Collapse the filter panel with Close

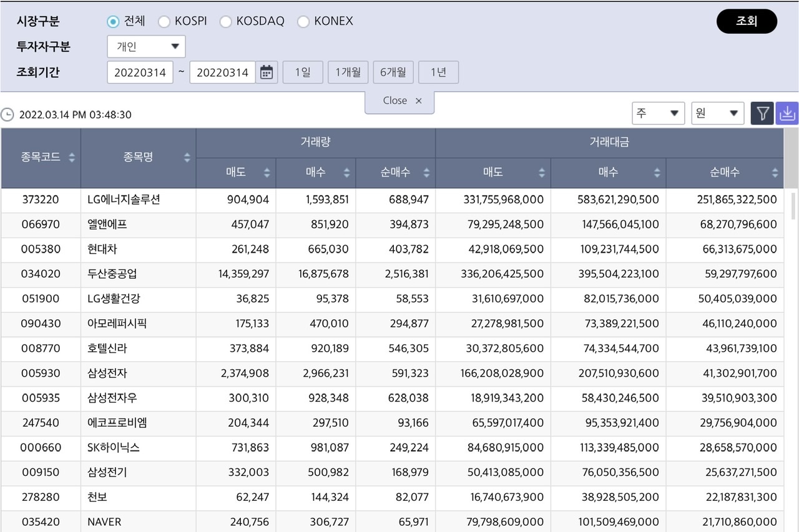pyautogui.click(x=399, y=101)
